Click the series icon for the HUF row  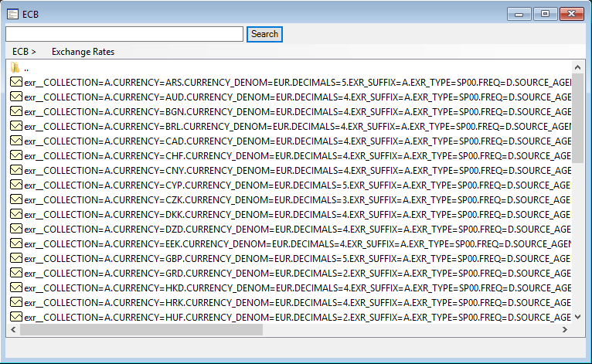[x=16, y=317]
